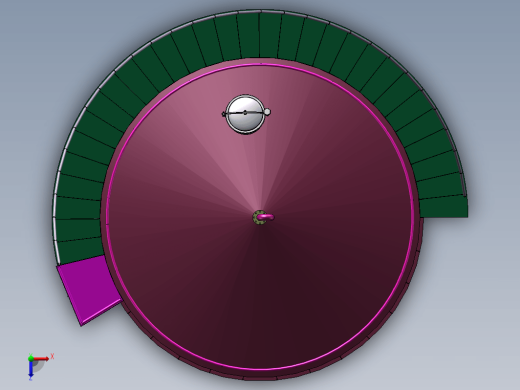Click the pink hook at the cone apex

click(x=266, y=217)
